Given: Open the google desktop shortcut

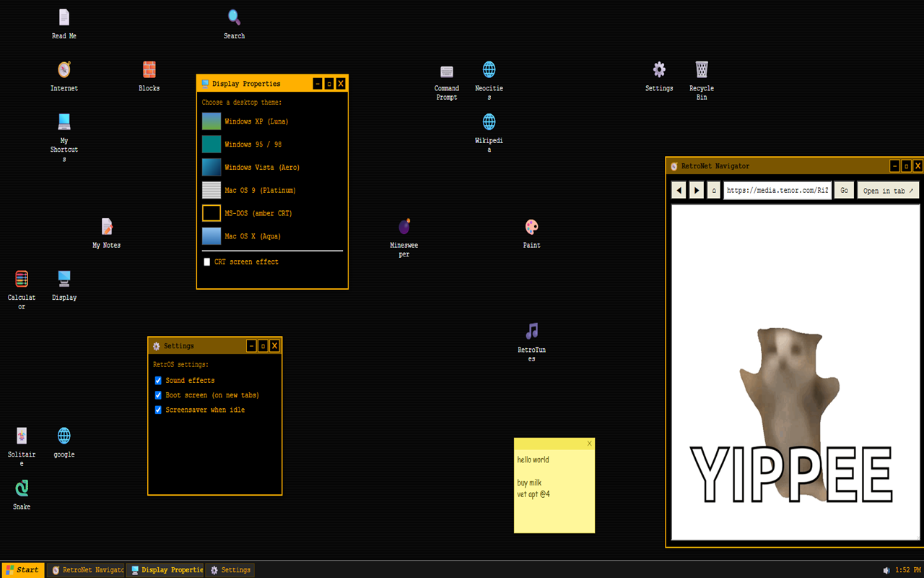Looking at the screenshot, I should (x=64, y=442).
